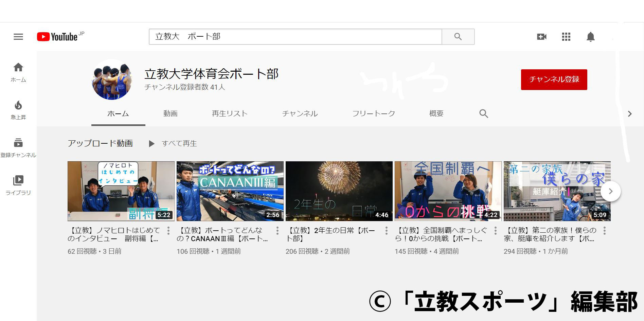Image resolution: width=644 pixels, height=321 pixels.
Task: Open title ノマヒロトはじめてのインタビュー video
Action: coord(114,234)
